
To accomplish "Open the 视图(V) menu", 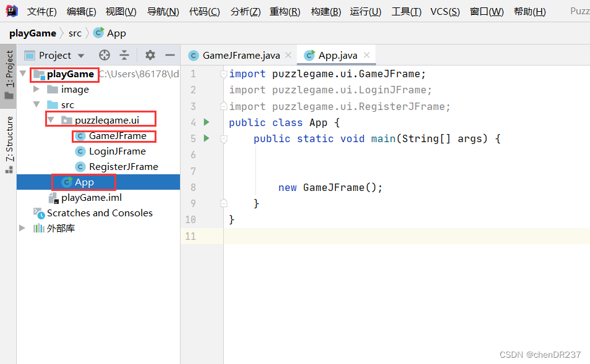I will [x=121, y=12].
